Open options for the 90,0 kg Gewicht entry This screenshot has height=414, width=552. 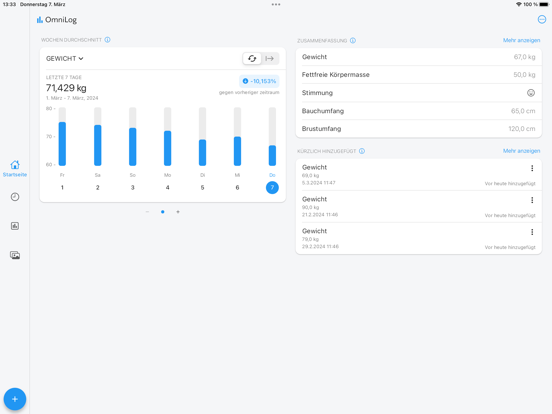[x=532, y=200]
